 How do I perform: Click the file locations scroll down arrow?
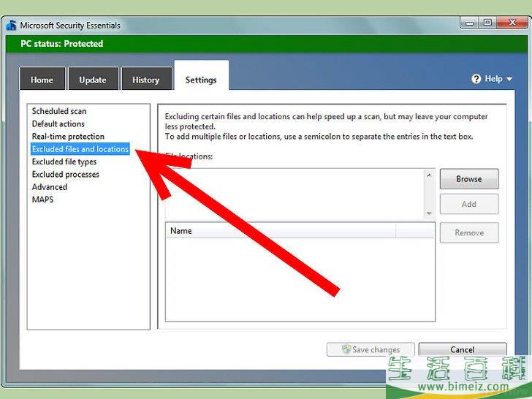429,213
